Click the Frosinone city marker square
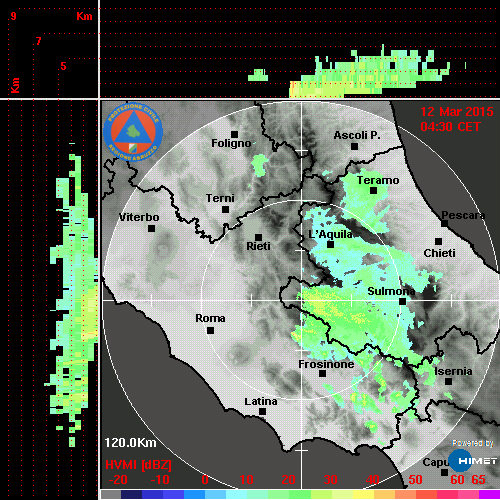Viewport: 500px width, 500px height. [x=322, y=374]
